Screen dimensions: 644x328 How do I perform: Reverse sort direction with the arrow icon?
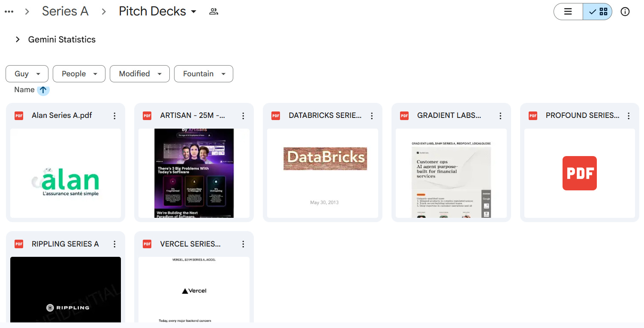(x=43, y=90)
